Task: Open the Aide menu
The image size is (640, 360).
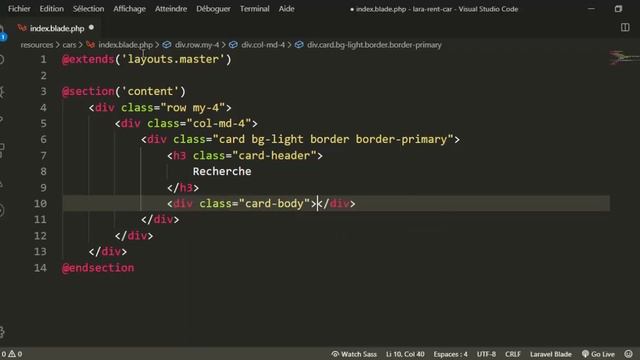Action: click(286, 9)
